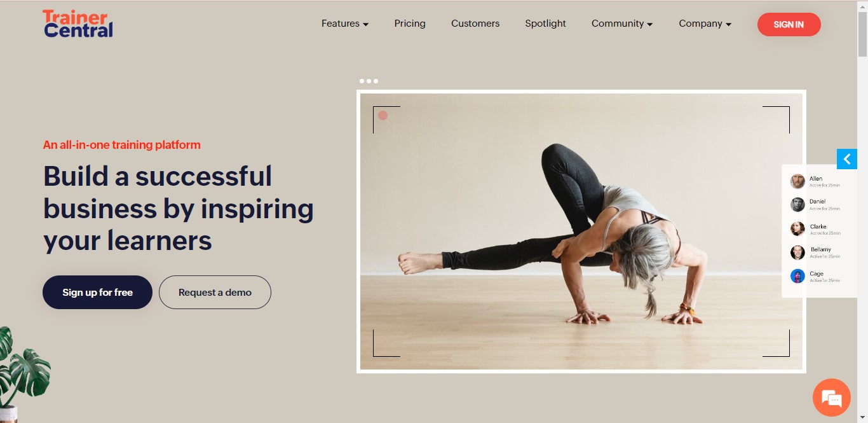Open the Pricing page
868x423 pixels.
[x=410, y=24]
